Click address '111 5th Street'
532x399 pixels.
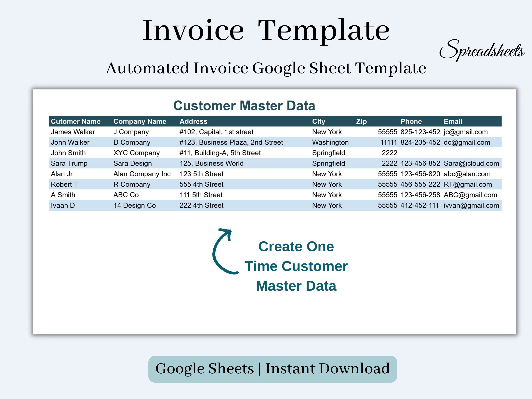pyautogui.click(x=201, y=195)
